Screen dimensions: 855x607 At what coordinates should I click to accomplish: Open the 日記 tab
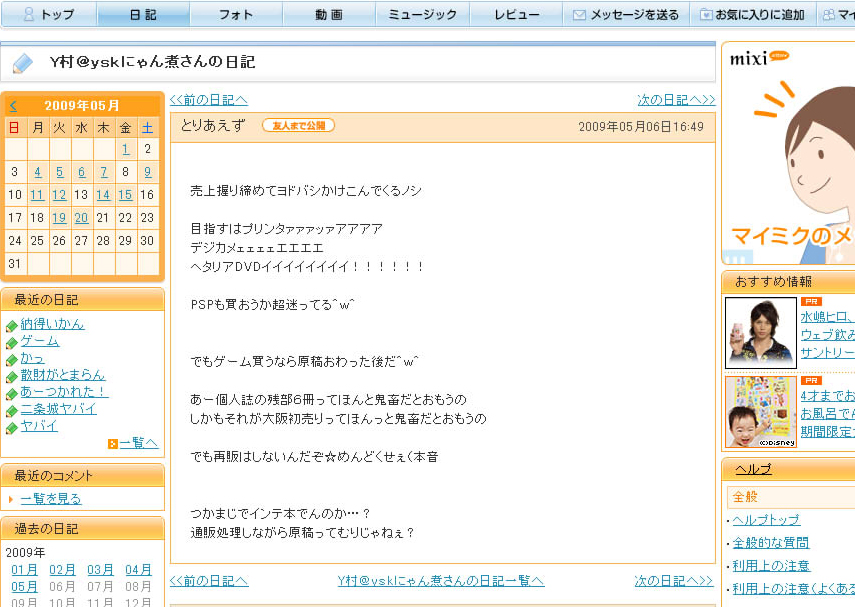143,15
